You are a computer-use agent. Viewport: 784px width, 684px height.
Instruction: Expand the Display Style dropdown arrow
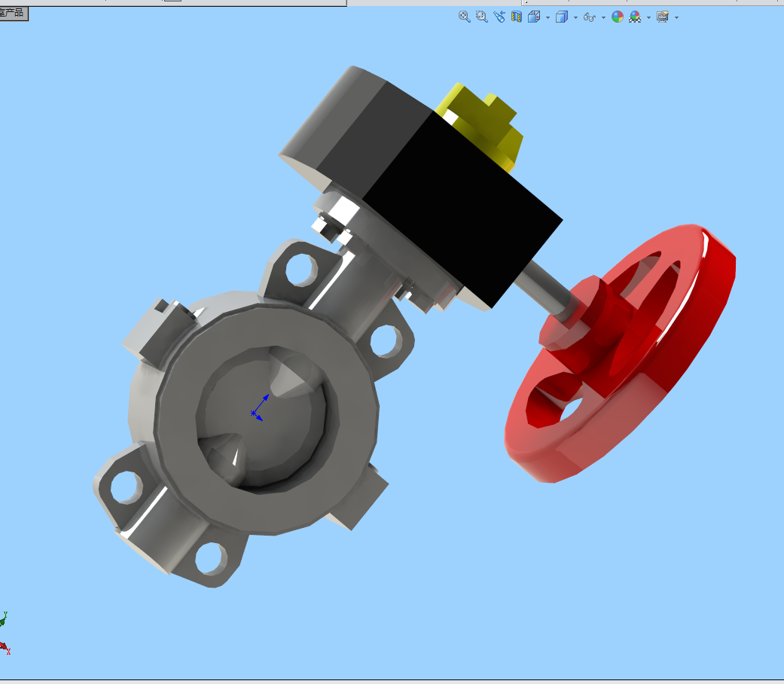(575, 17)
